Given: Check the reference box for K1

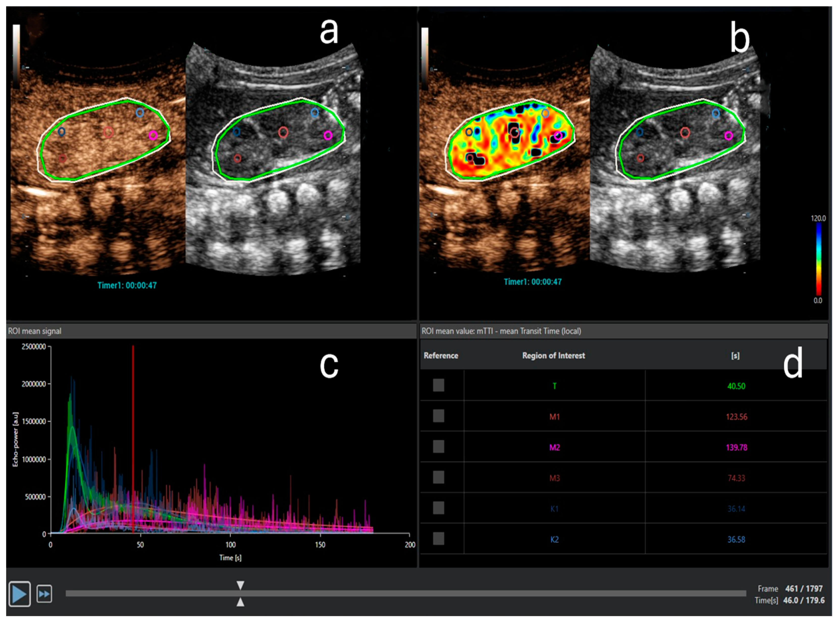Looking at the screenshot, I should tap(438, 508).
